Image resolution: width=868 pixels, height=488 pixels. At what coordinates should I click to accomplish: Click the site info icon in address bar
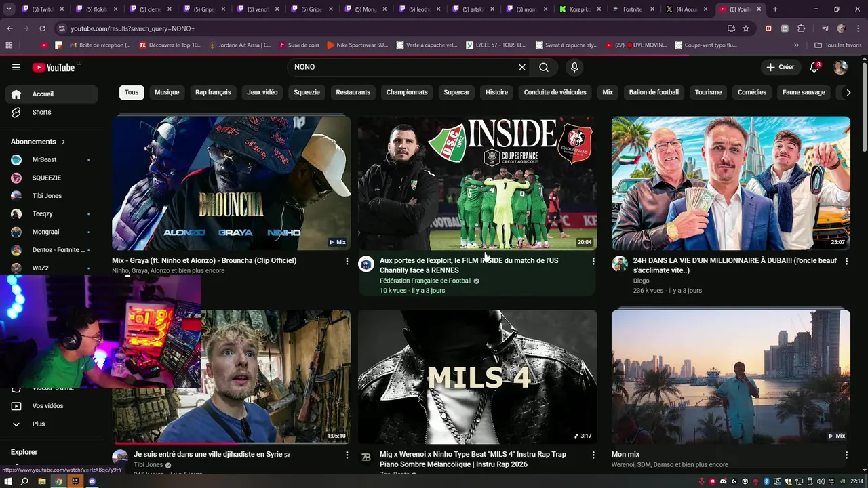[62, 28]
